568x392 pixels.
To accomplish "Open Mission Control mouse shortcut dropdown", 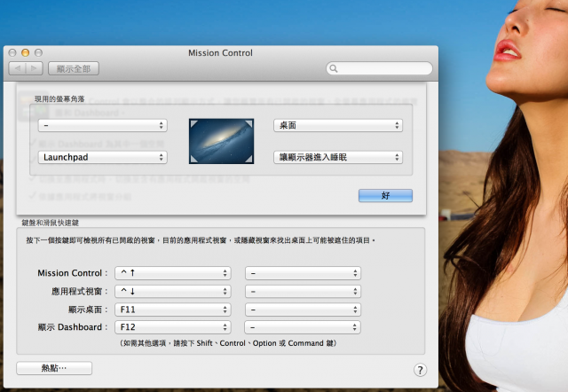I will (303, 273).
